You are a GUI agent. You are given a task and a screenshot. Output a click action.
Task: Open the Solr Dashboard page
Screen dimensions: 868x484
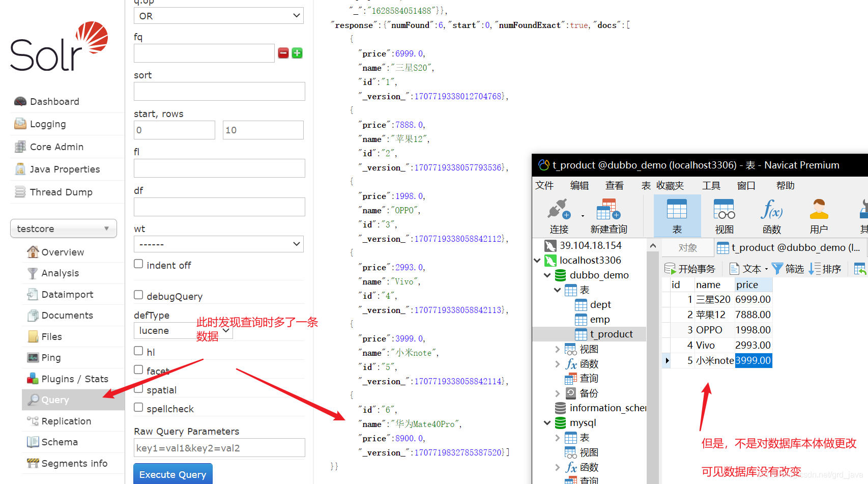(54, 101)
